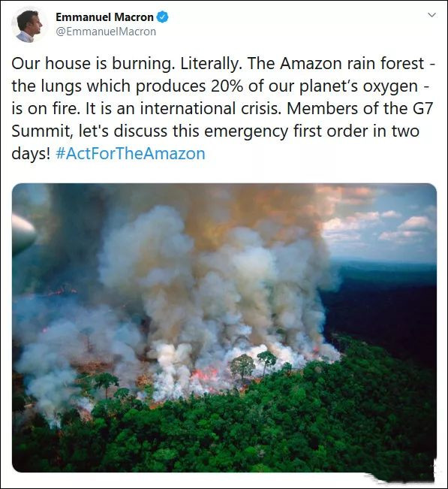
Task: Click the words 'Amazon rain forest' in tweet
Action: pos(352,63)
